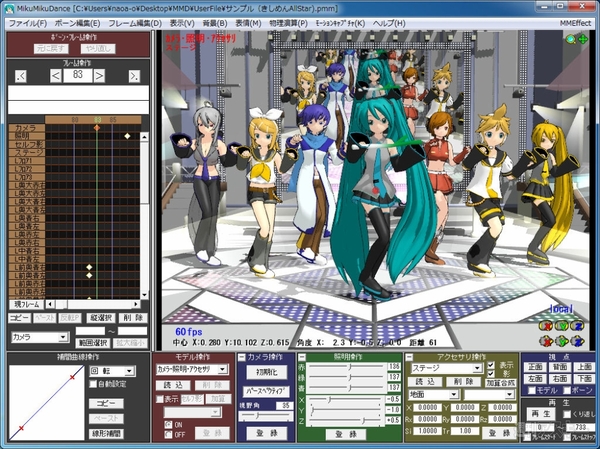
Task: Click the accessory 読込 load button
Action: click(x=426, y=382)
